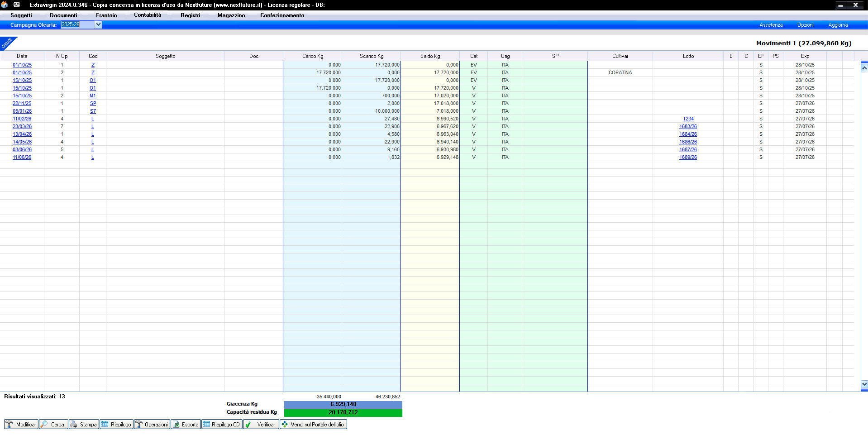Click the Lotto column header
Image resolution: width=868 pixels, height=435 pixels.
click(688, 56)
